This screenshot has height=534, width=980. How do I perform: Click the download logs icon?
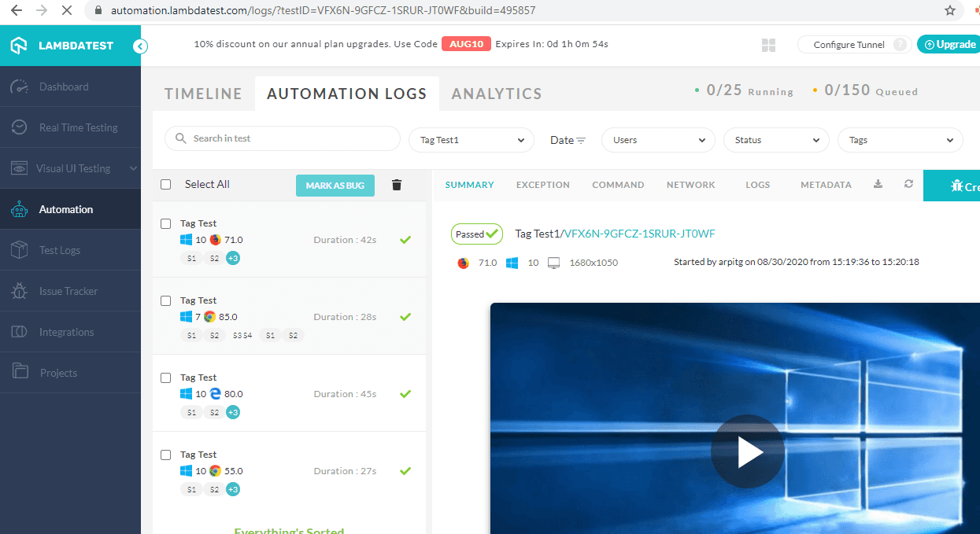pos(878,184)
